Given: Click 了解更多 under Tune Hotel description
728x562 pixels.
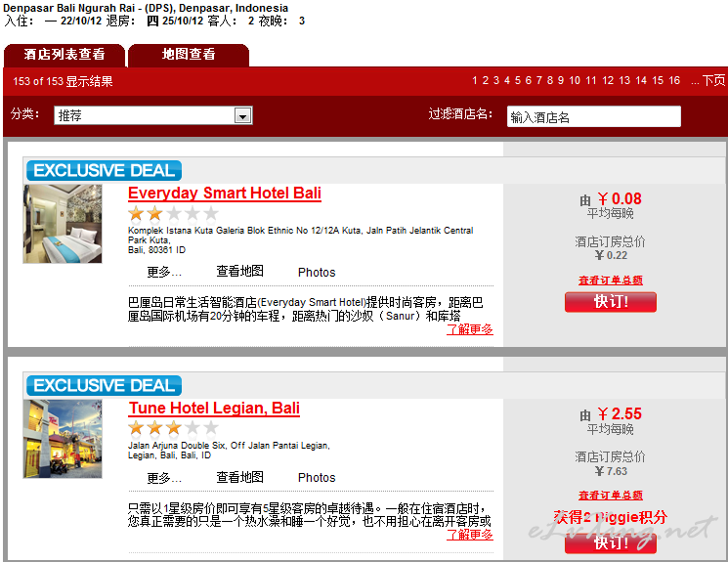Looking at the screenshot, I should 469,535.
